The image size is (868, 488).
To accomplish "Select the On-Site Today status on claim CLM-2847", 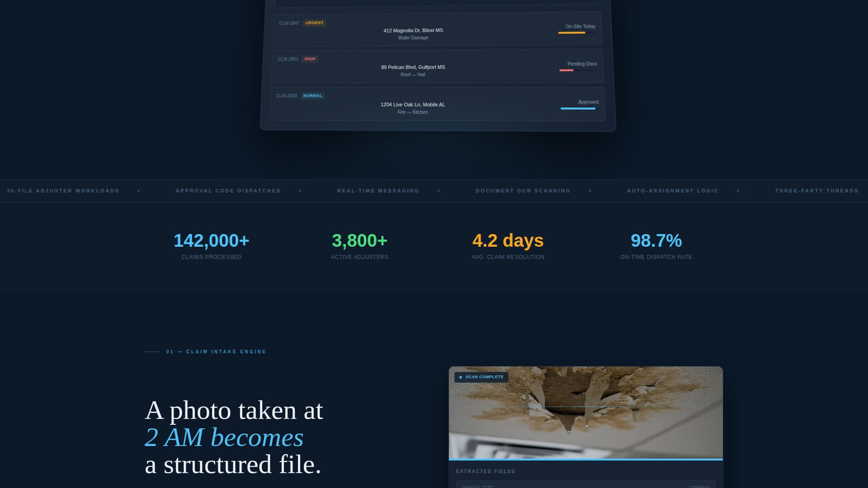I will pyautogui.click(x=580, y=26).
